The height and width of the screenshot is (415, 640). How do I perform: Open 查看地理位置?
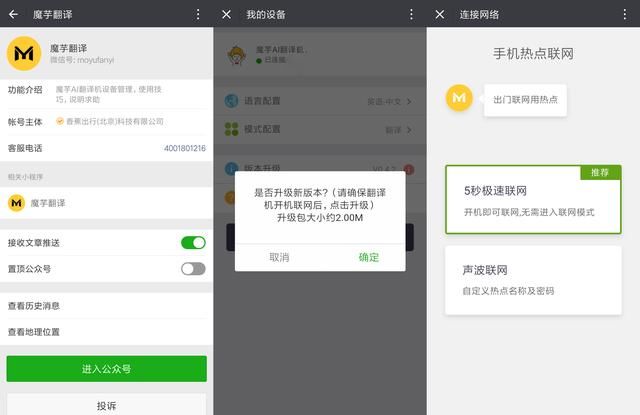(x=106, y=332)
